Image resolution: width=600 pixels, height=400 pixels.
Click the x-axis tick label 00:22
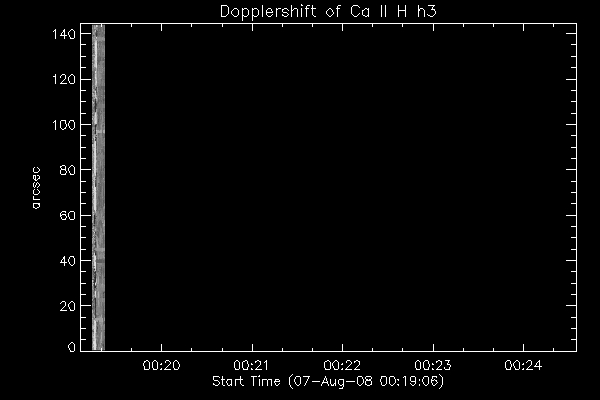[342, 365]
